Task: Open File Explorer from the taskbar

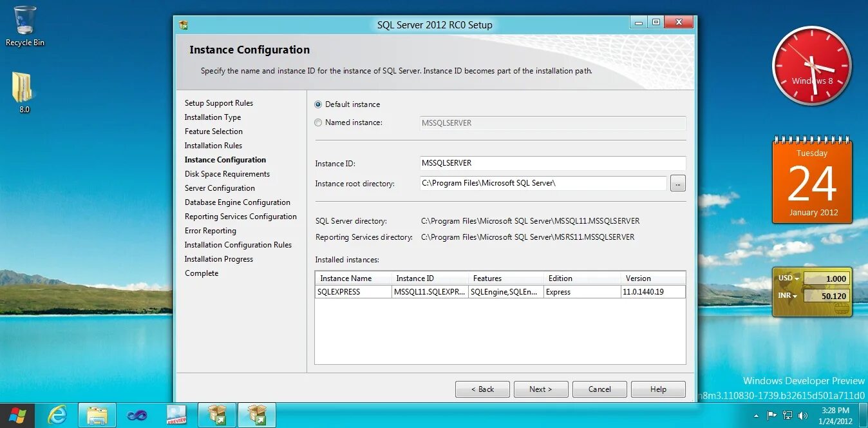Action: pos(97,415)
